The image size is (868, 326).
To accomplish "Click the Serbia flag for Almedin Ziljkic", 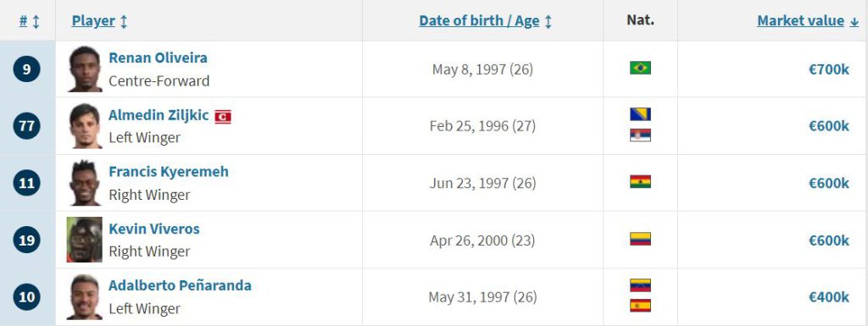I will [640, 135].
